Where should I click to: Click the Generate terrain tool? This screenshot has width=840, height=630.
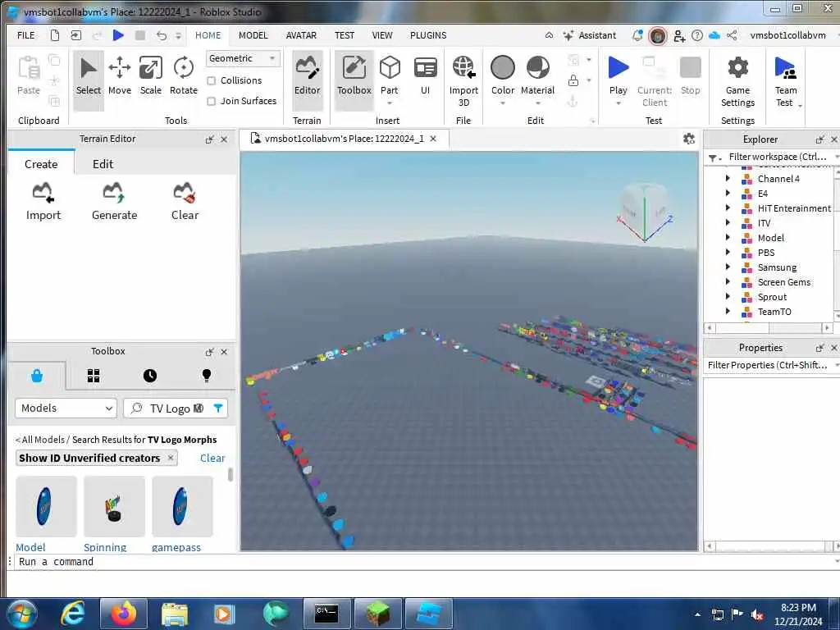coord(114,202)
